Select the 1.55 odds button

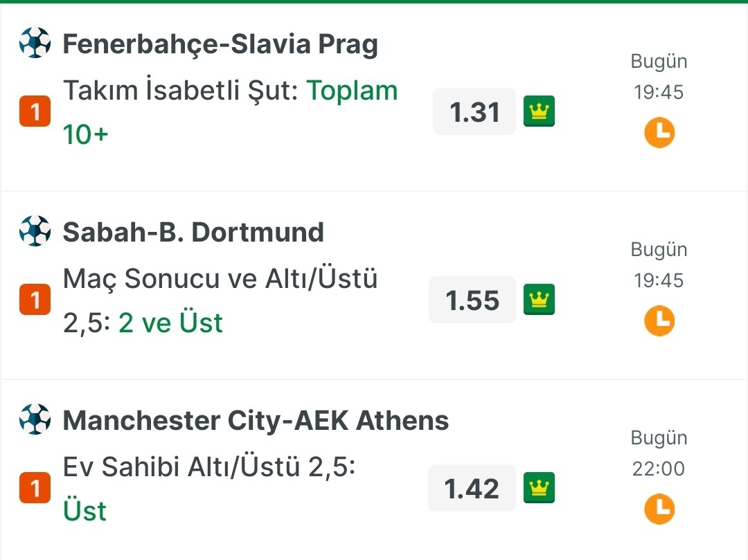[x=472, y=300]
